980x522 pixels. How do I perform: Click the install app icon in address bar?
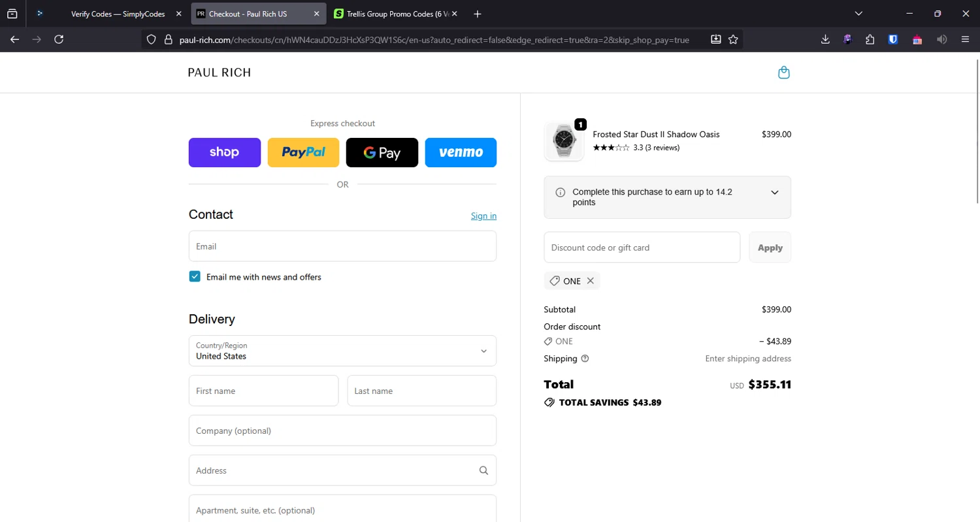click(715, 39)
